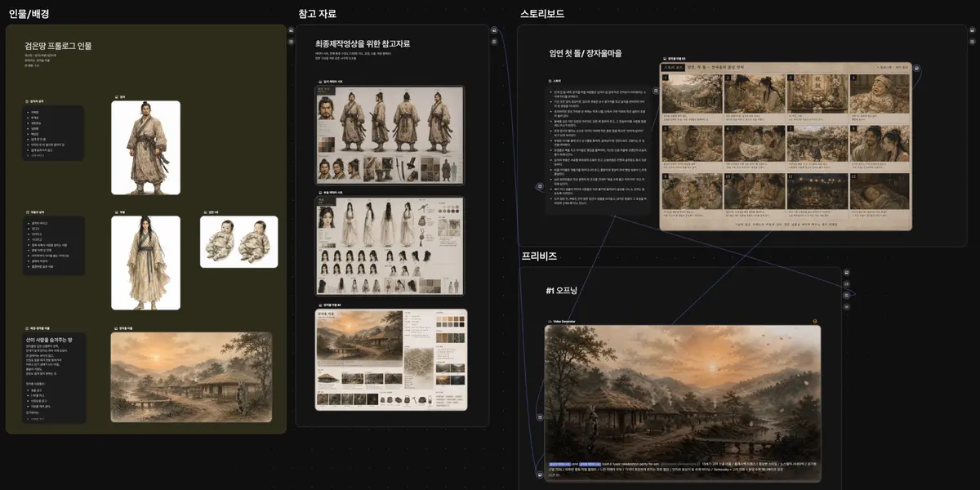Viewport: 980px width, 490px height.
Task: Open the 12-panel storyboard sheet image
Action: [x=784, y=147]
